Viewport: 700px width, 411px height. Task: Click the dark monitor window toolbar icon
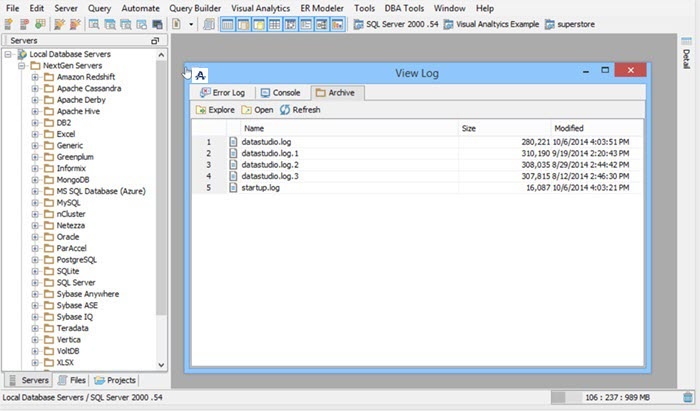coord(157,24)
